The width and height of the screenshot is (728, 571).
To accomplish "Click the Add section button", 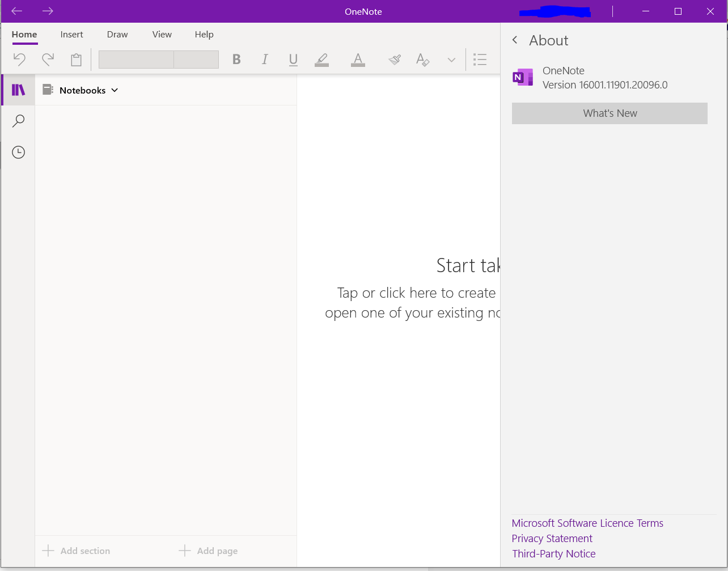I will 77,551.
